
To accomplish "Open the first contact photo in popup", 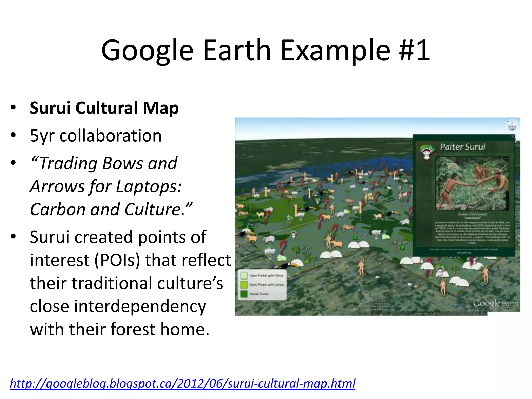I will pos(472,183).
